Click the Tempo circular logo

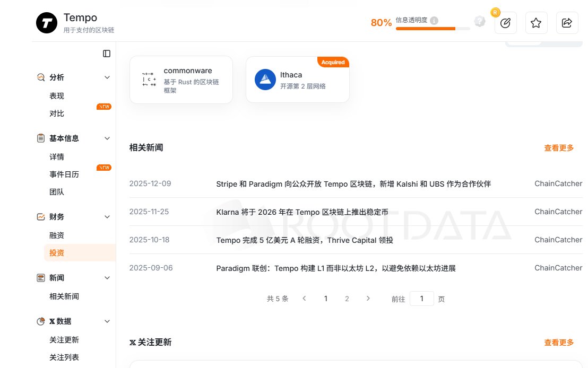47,23
